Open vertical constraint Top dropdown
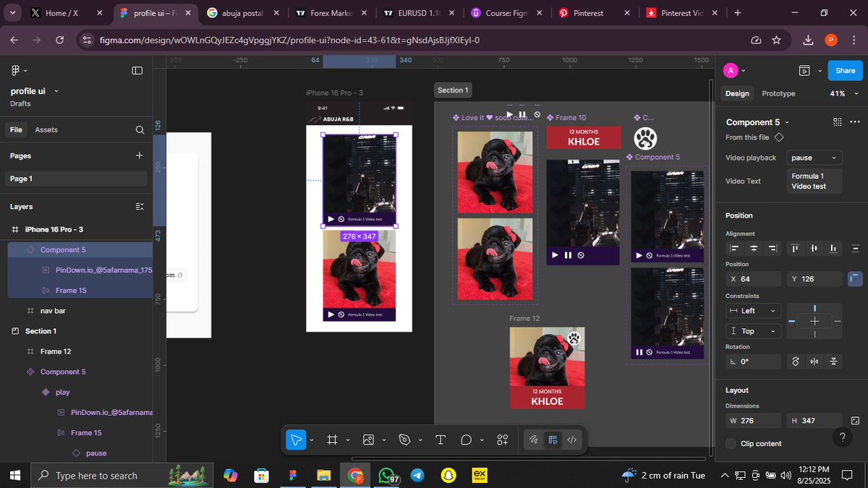 point(754,331)
